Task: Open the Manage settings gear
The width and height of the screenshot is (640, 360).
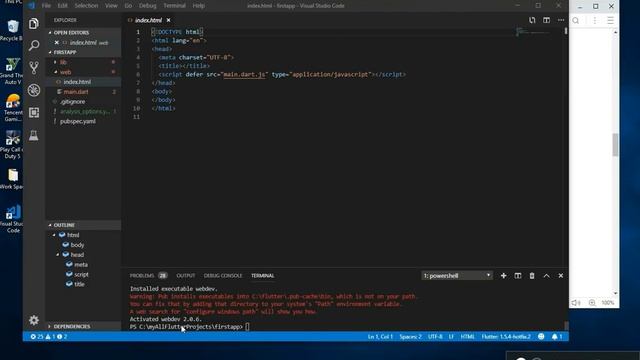Action: coord(34,320)
